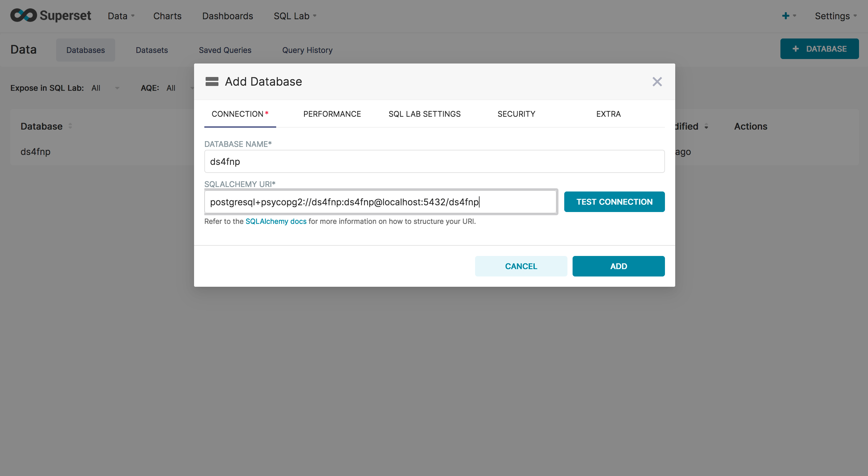Image resolution: width=868 pixels, height=476 pixels.
Task: Open the SQLAlchemy docs link
Action: point(276,221)
